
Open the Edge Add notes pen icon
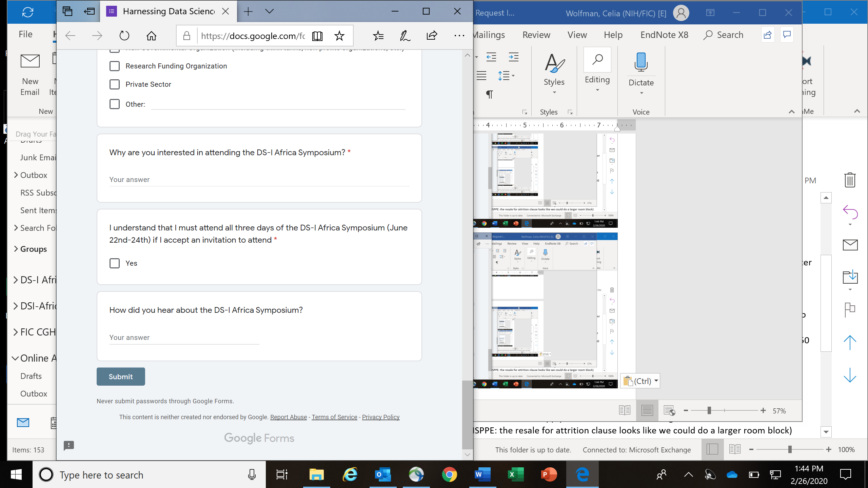click(x=405, y=36)
